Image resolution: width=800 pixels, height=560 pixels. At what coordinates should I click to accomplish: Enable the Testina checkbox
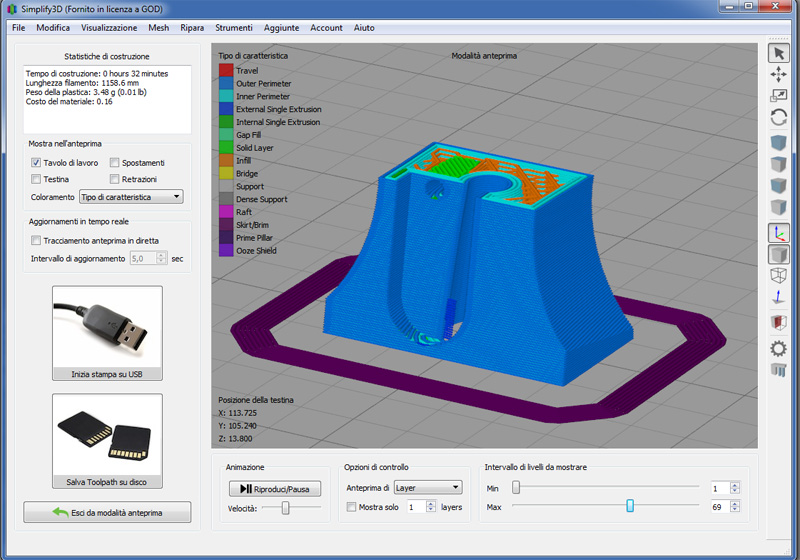pos(36,179)
